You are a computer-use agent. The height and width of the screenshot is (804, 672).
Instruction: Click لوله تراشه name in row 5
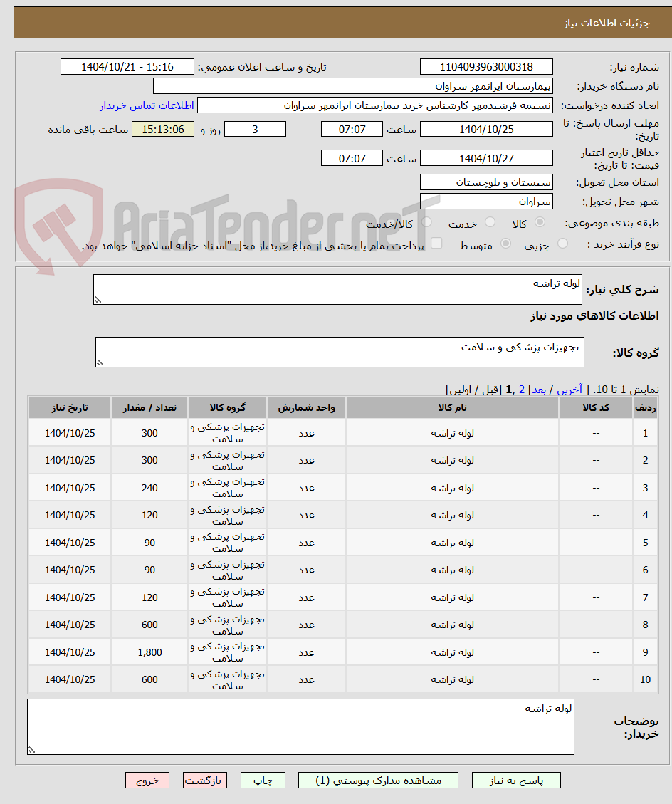pos(453,543)
